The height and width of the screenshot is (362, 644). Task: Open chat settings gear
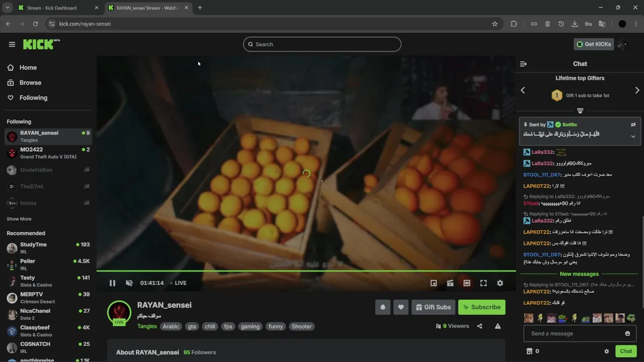point(606,351)
